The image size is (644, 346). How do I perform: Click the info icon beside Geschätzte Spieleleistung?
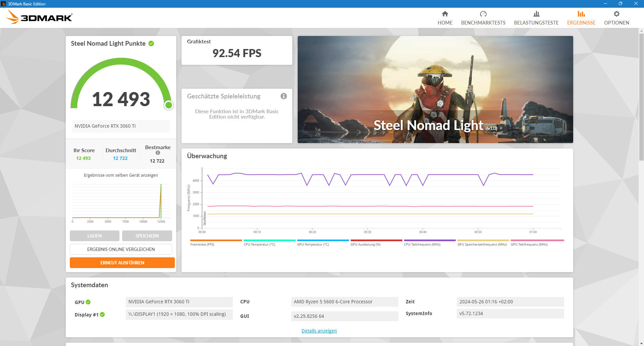click(x=284, y=96)
